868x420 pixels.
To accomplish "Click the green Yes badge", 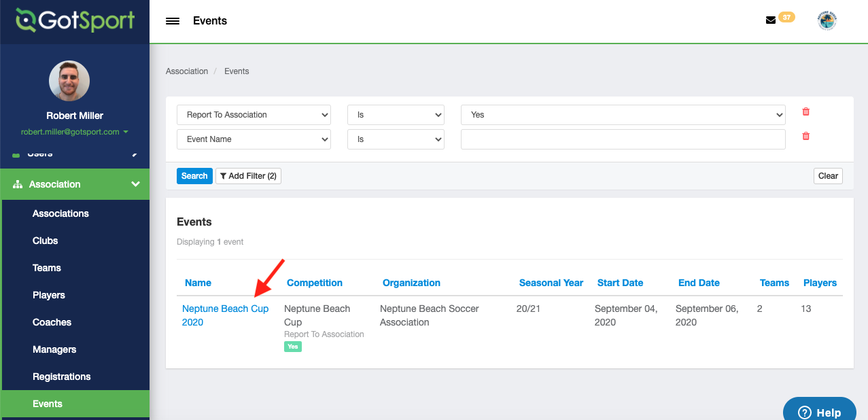I will pyautogui.click(x=292, y=347).
